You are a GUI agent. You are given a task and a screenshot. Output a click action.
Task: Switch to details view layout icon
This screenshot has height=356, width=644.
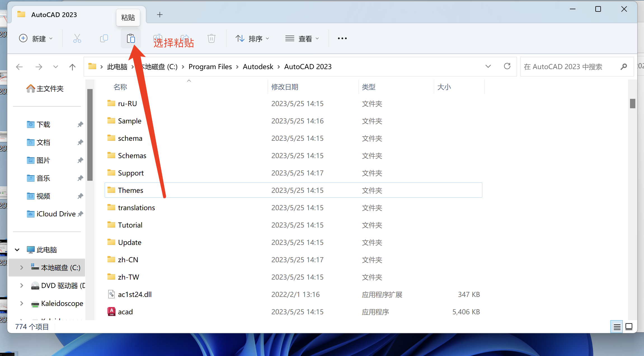point(617,327)
